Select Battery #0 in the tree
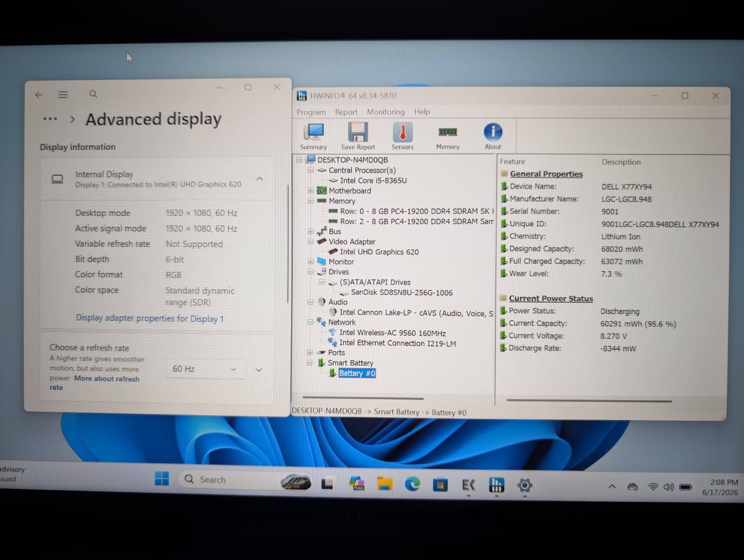The width and height of the screenshot is (744, 560). point(357,373)
